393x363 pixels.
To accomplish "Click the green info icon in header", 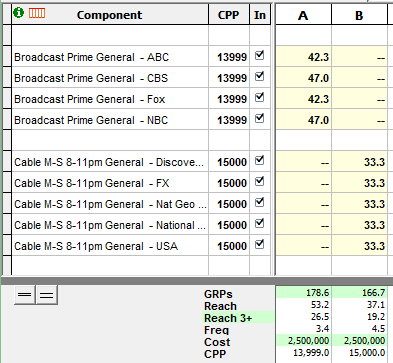I will coord(18,13).
